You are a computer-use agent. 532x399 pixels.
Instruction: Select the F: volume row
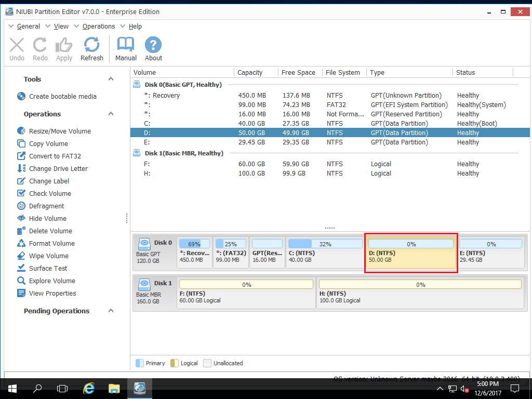[x=330, y=164]
